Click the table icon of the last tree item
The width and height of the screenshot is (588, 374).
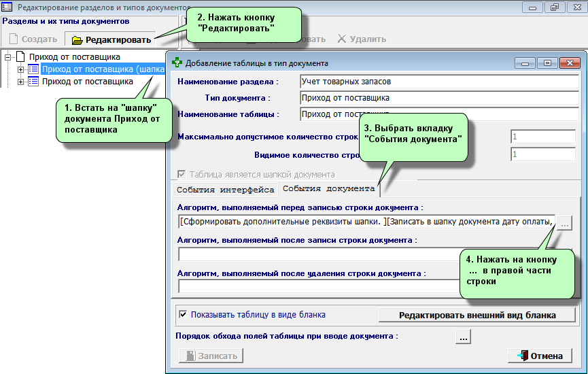click(x=33, y=82)
